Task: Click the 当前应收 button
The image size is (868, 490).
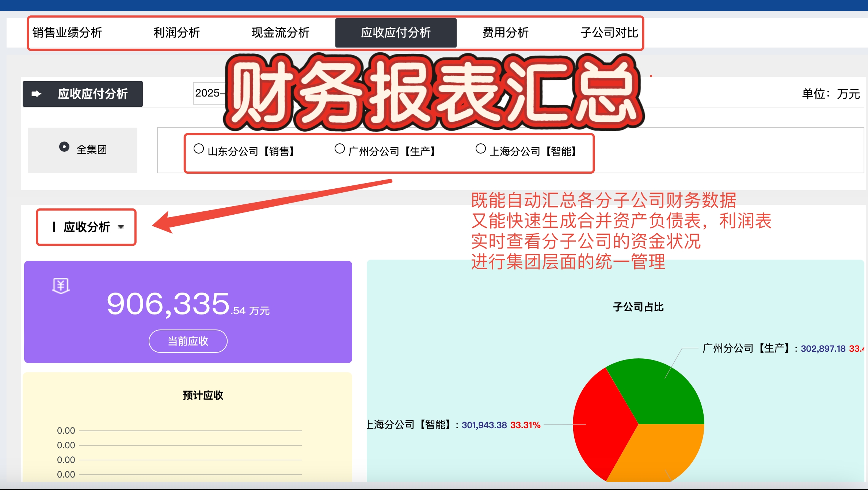Action: coord(188,341)
